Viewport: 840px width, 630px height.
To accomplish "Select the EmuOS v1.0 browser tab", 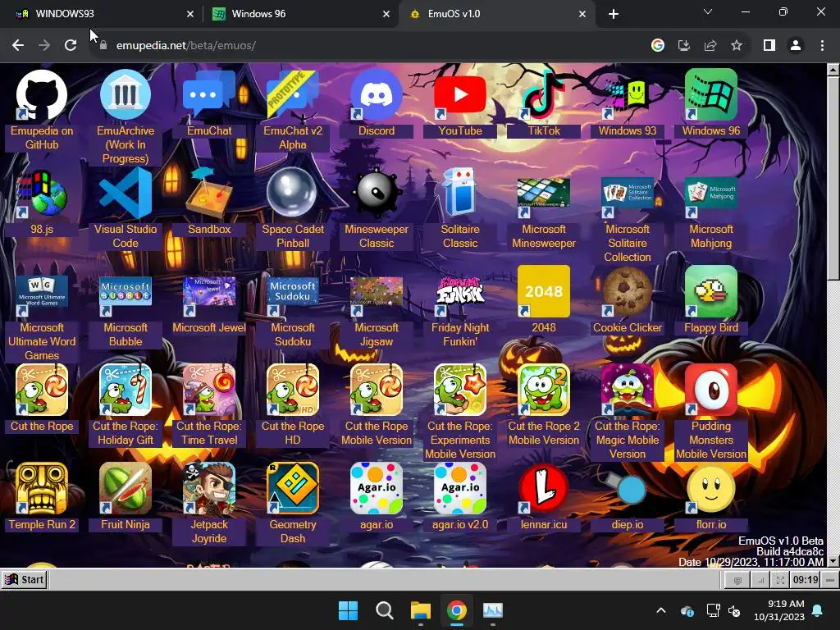I will pyautogui.click(x=496, y=14).
